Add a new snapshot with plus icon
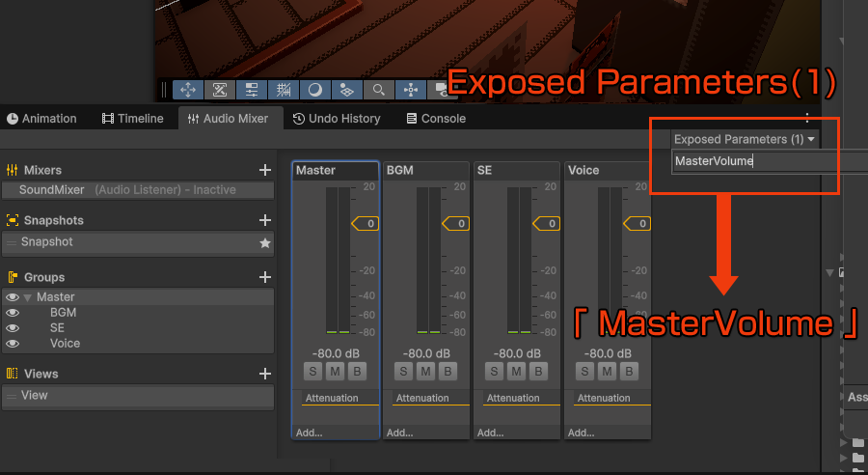 (265, 220)
